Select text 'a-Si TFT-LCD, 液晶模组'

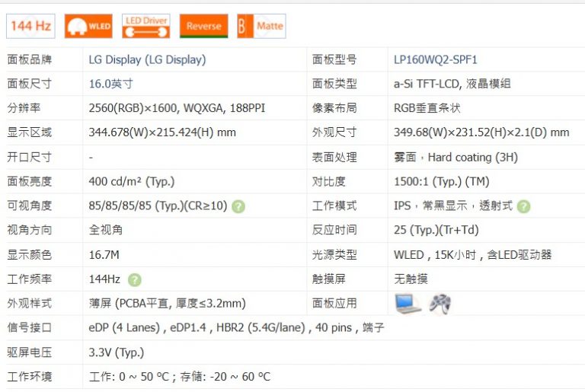click(x=452, y=84)
